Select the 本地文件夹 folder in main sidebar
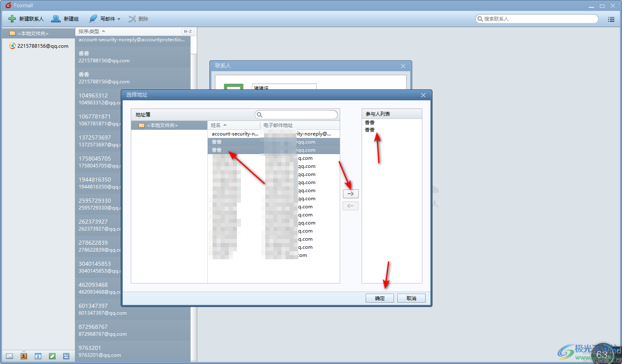 (38, 33)
